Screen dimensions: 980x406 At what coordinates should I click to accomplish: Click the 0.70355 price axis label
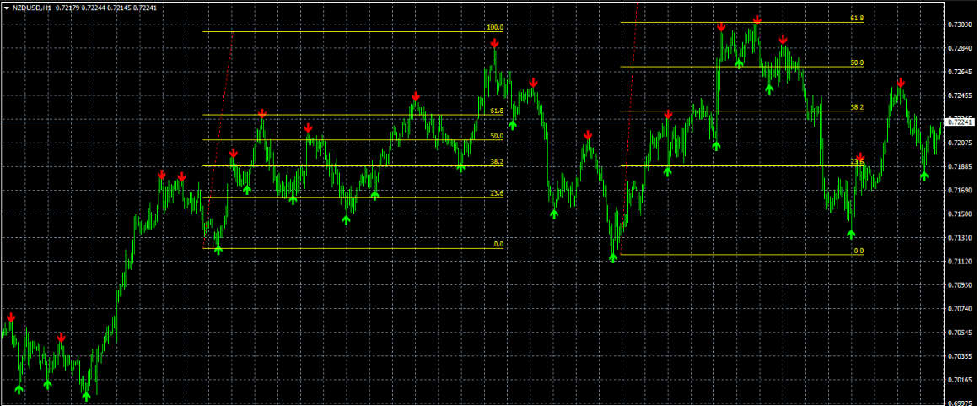pos(960,356)
